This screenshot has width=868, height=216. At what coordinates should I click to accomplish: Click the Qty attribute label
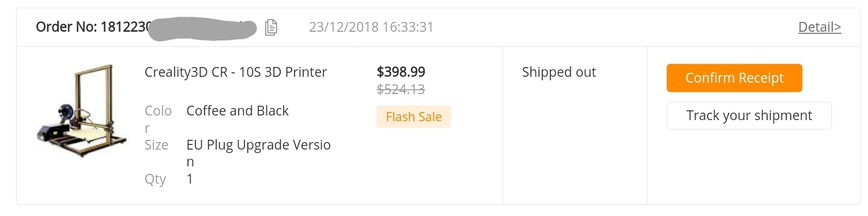coord(155,180)
